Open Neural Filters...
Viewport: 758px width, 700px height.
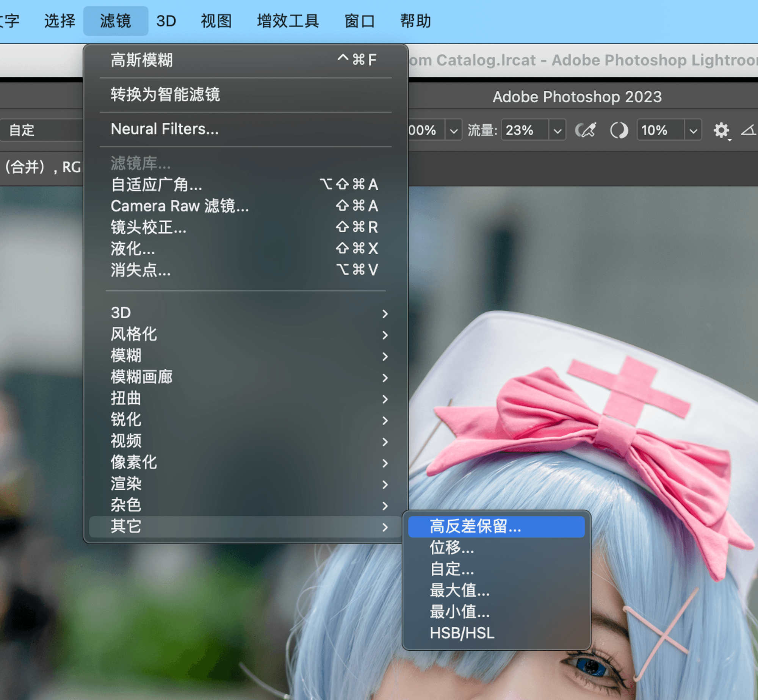click(245, 129)
